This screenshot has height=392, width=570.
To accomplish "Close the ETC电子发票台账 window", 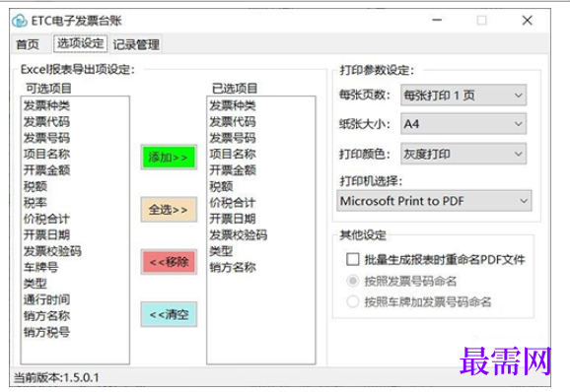I will (528, 20).
